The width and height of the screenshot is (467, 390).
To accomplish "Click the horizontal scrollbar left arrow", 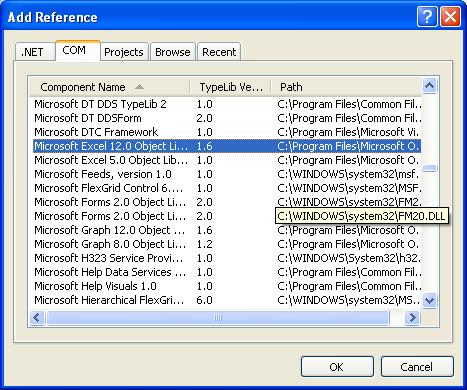I will click(x=37, y=317).
